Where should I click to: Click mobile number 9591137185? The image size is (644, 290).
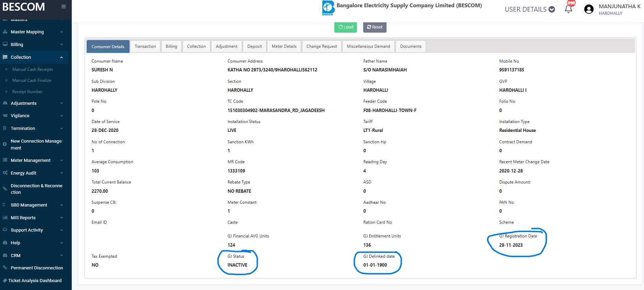tap(511, 70)
